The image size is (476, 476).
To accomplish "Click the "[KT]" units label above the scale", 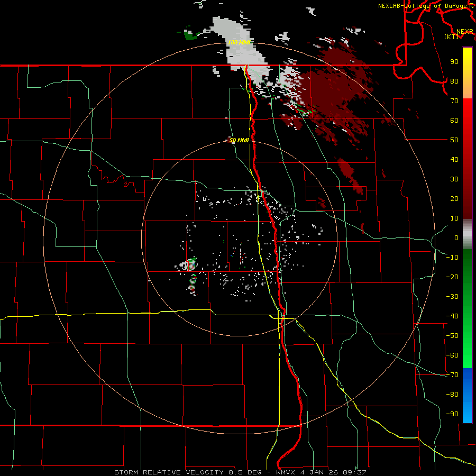I will 451,36.
